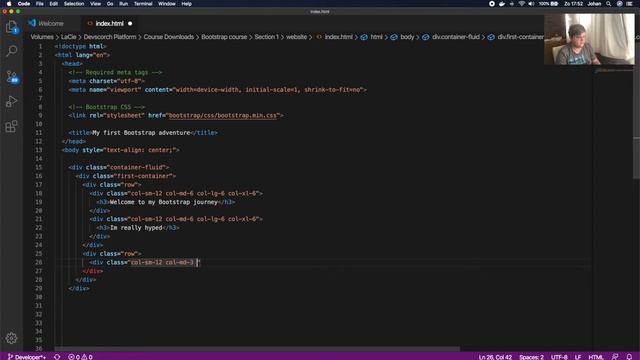Expand div.container-fluid breadcrumb
Viewport: 640px width, 360px height.
[x=451, y=37]
